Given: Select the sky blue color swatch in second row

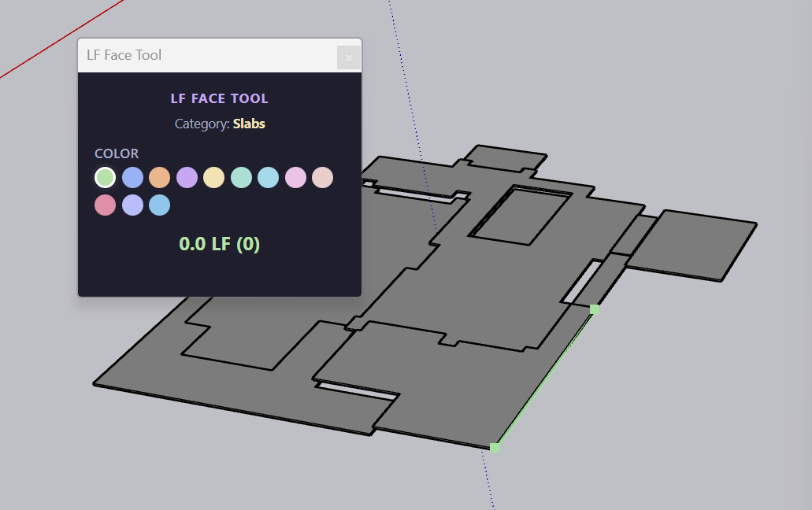Looking at the screenshot, I should pos(159,205).
